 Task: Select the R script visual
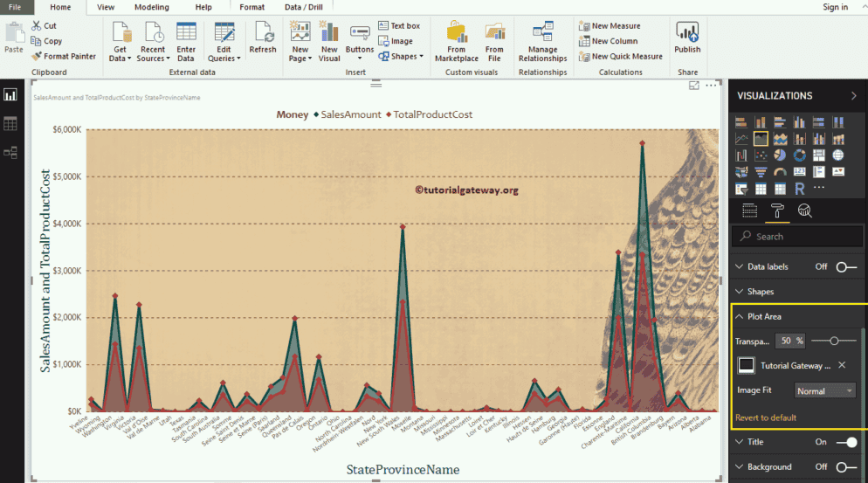(799, 189)
